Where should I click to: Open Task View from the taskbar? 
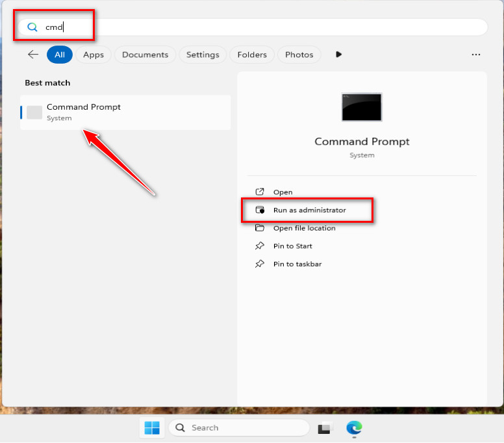[x=324, y=428]
